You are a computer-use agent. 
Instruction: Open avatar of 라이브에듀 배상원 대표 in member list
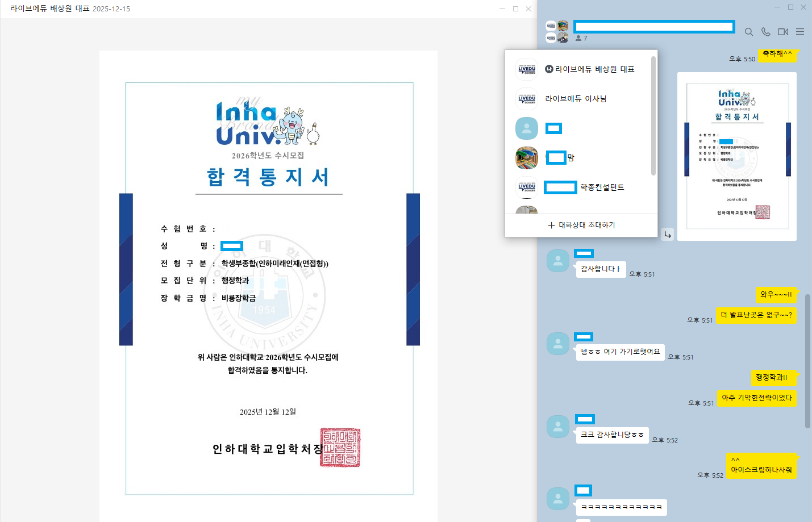(527, 69)
